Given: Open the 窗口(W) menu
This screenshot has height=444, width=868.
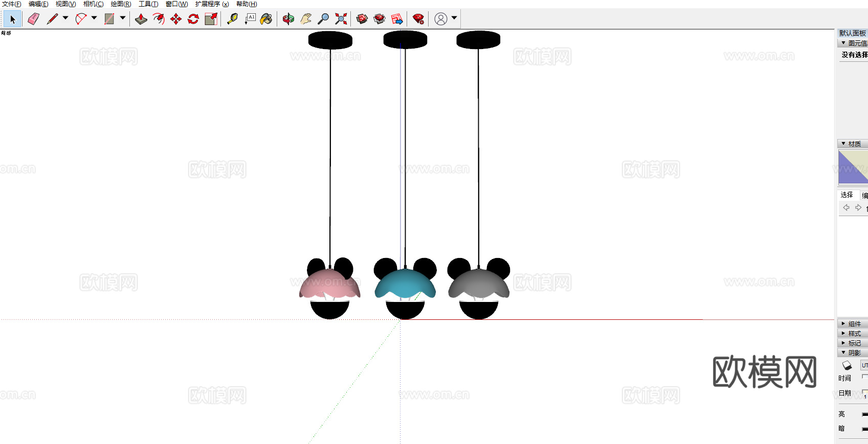Looking at the screenshot, I should [x=176, y=4].
